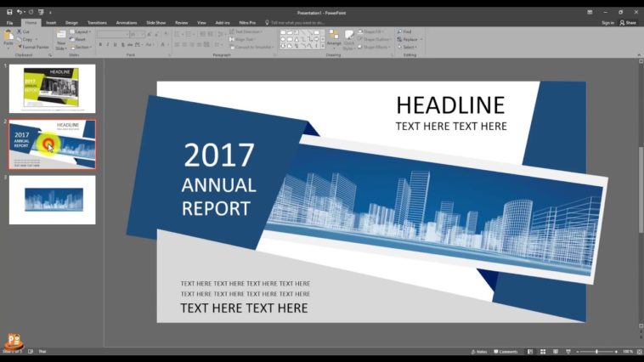The width and height of the screenshot is (644, 362).
Task: Switch to the Transitions tab
Action: click(x=97, y=22)
